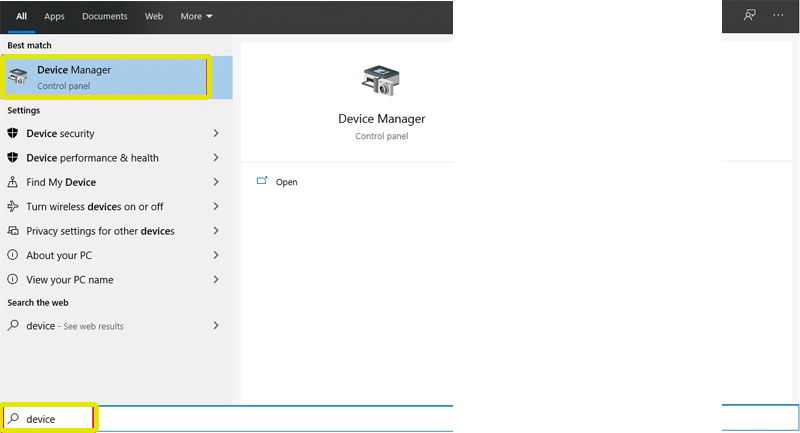The width and height of the screenshot is (800, 433).
Task: Expand the Device performance & health arrow
Action: (x=216, y=158)
